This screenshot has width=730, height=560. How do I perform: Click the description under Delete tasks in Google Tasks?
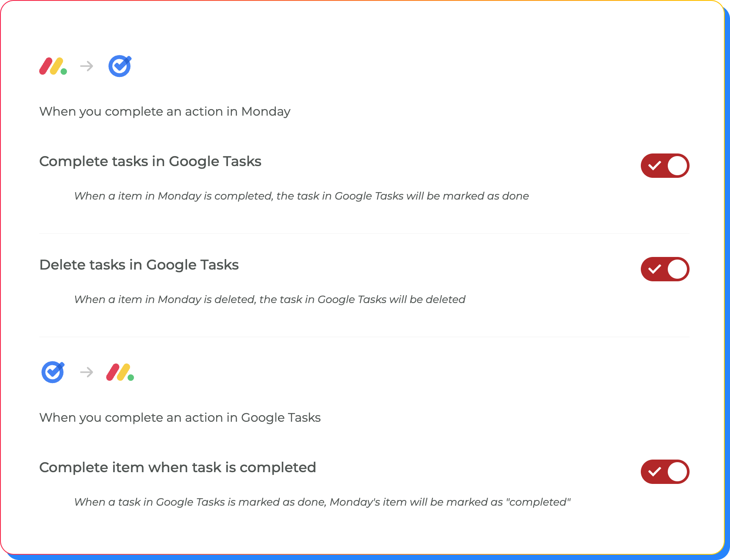click(270, 299)
